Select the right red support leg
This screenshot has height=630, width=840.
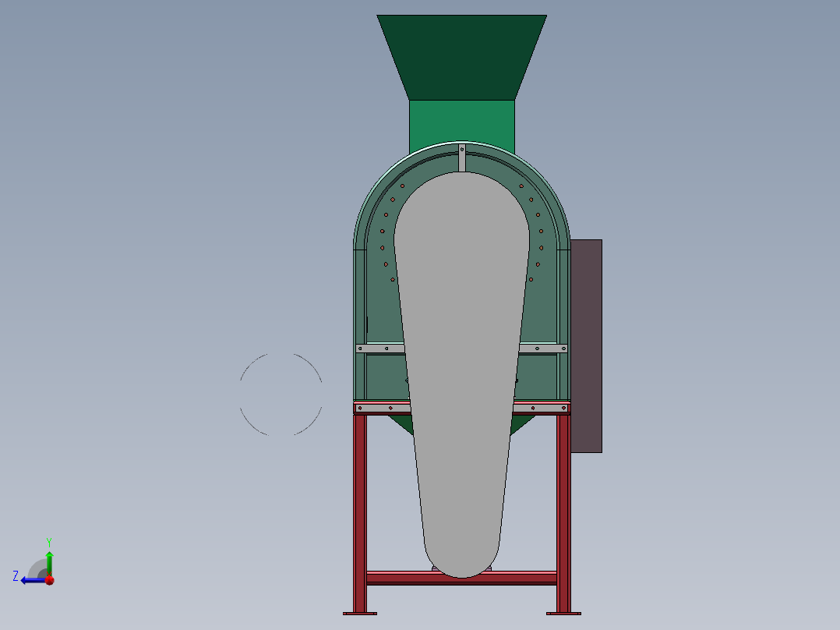click(x=563, y=514)
